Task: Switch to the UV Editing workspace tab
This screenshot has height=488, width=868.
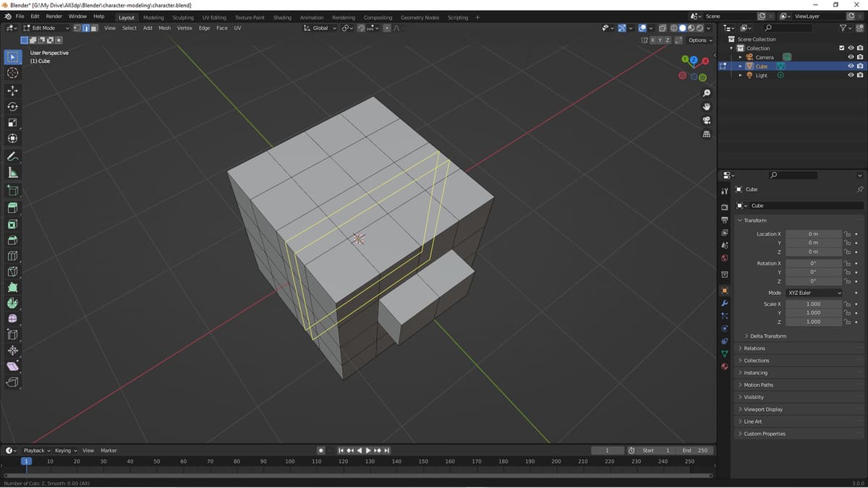Action: coord(214,17)
